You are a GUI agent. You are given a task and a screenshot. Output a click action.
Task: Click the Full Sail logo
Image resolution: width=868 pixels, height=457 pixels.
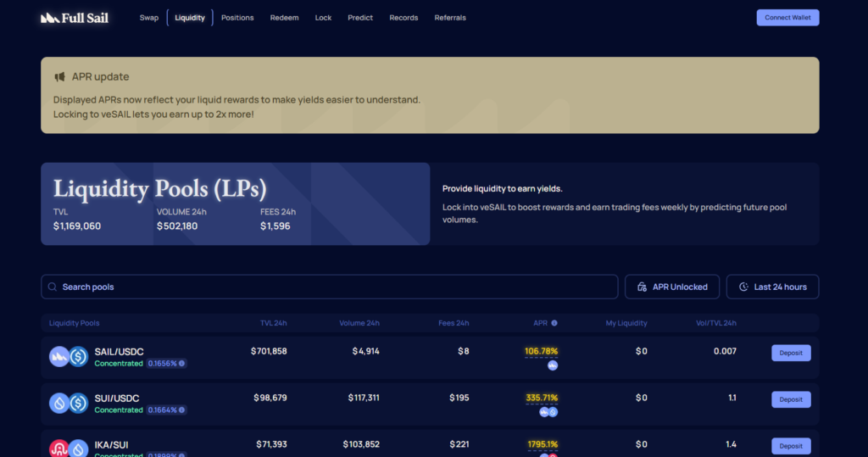75,18
